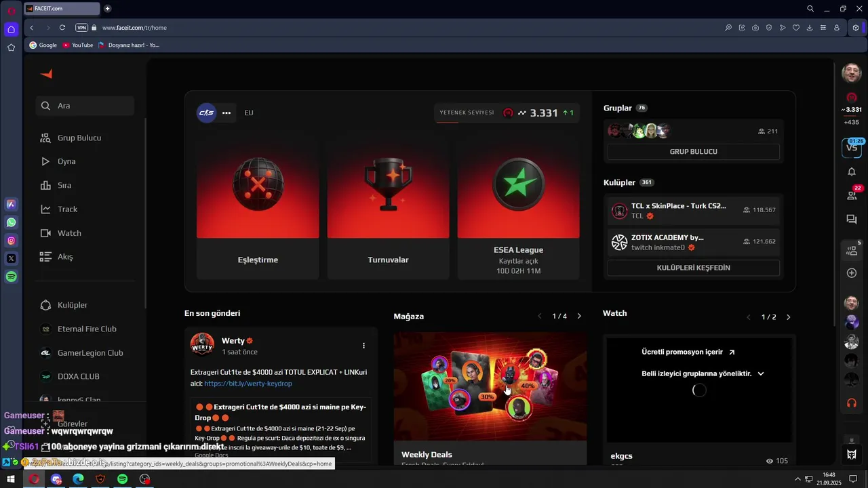868x488 pixels.
Task: Open chat messages icon in right rail
Action: (x=852, y=219)
